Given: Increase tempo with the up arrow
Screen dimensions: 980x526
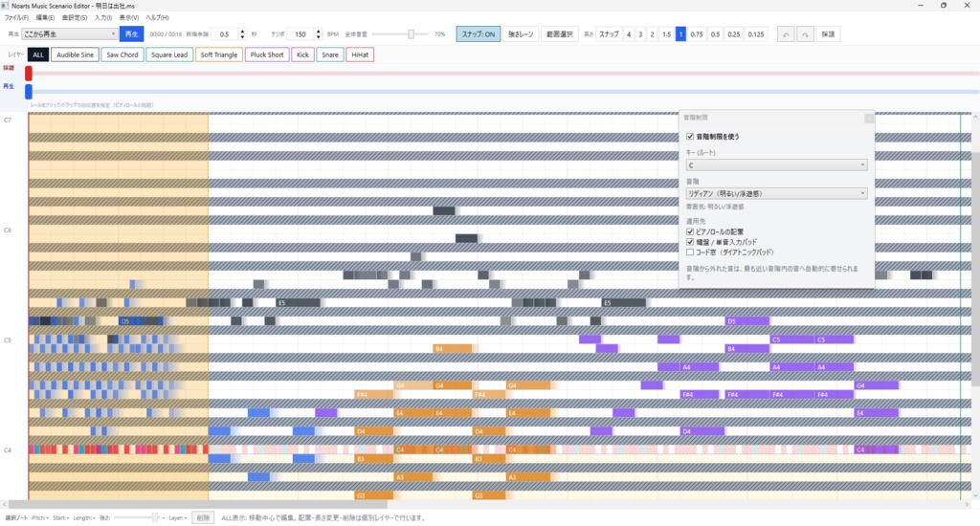Looking at the screenshot, I should (318, 32).
